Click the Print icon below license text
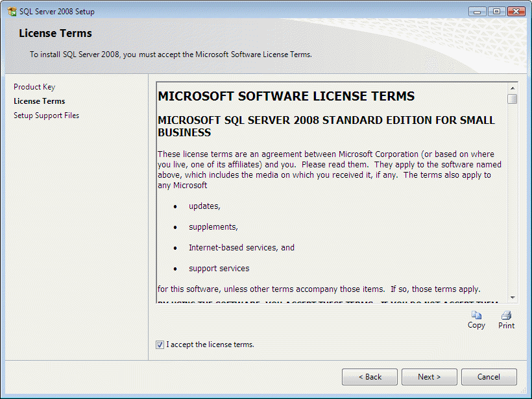 tap(506, 315)
